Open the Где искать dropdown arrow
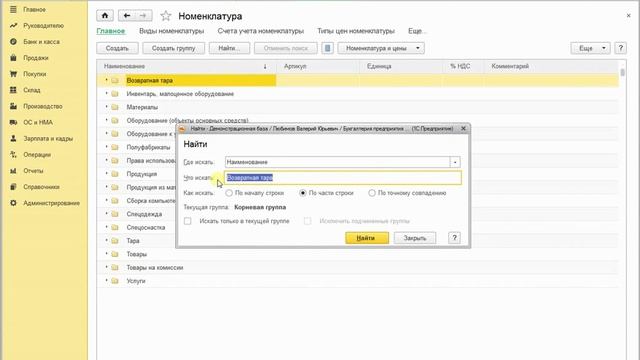The width and height of the screenshot is (640, 360). (x=455, y=162)
